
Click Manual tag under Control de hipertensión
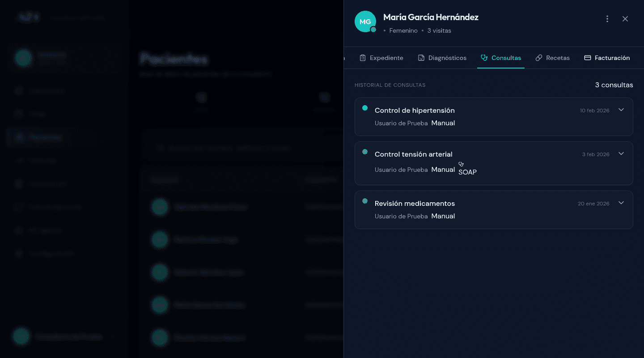click(x=443, y=123)
